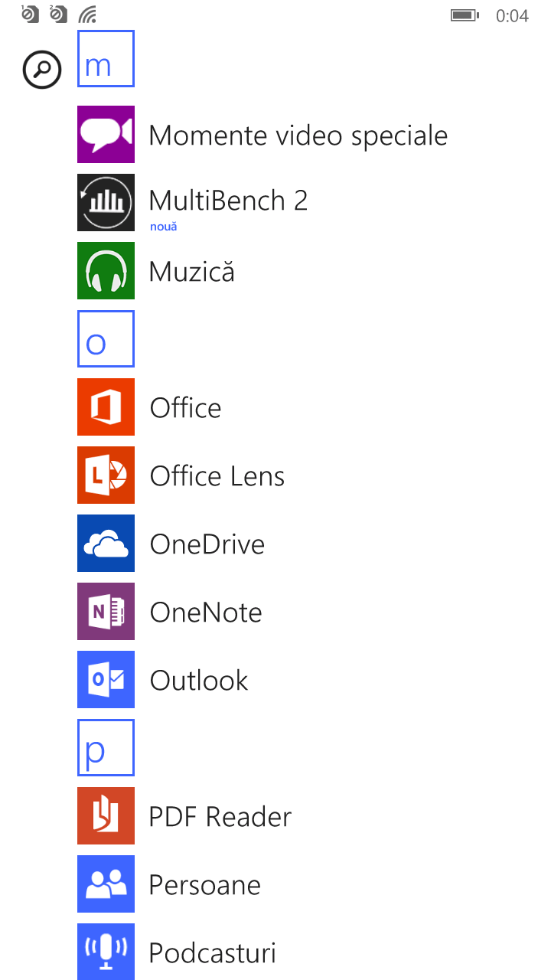Open the Momente video speciale app icon

click(106, 135)
